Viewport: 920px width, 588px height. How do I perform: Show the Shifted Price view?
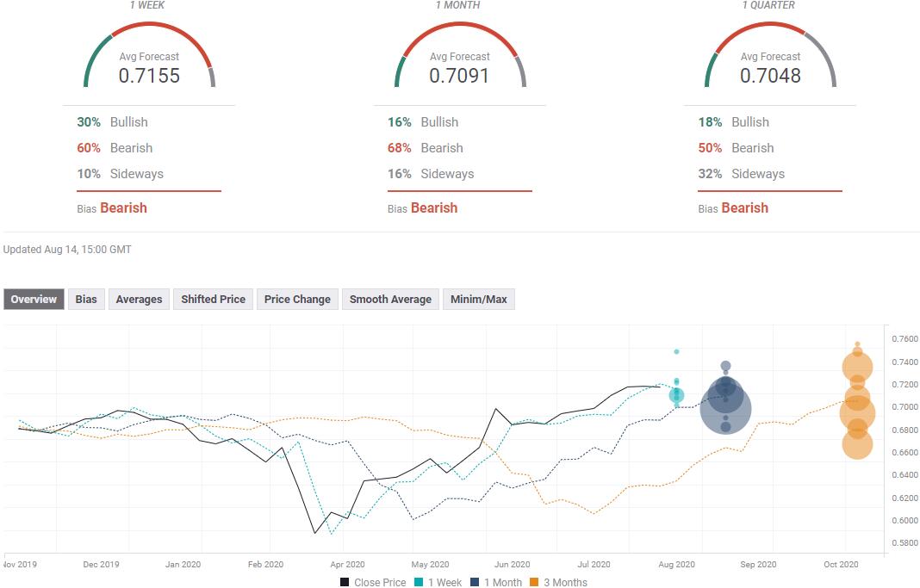(x=213, y=300)
